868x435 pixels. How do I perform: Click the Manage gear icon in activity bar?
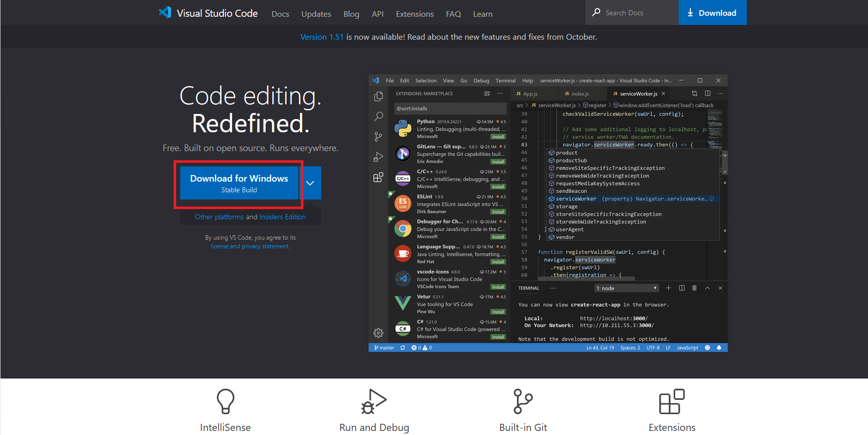click(x=378, y=333)
